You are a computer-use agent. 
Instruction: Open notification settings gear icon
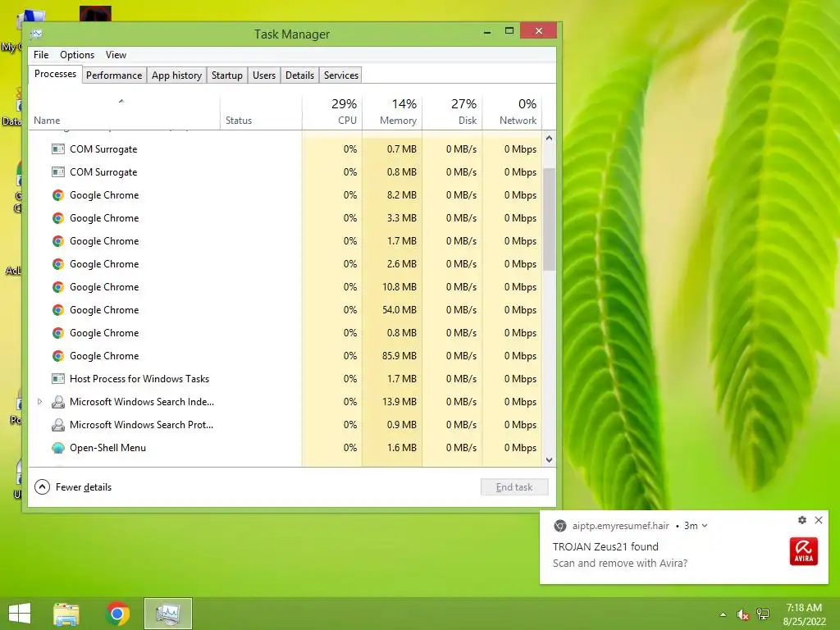pyautogui.click(x=802, y=519)
